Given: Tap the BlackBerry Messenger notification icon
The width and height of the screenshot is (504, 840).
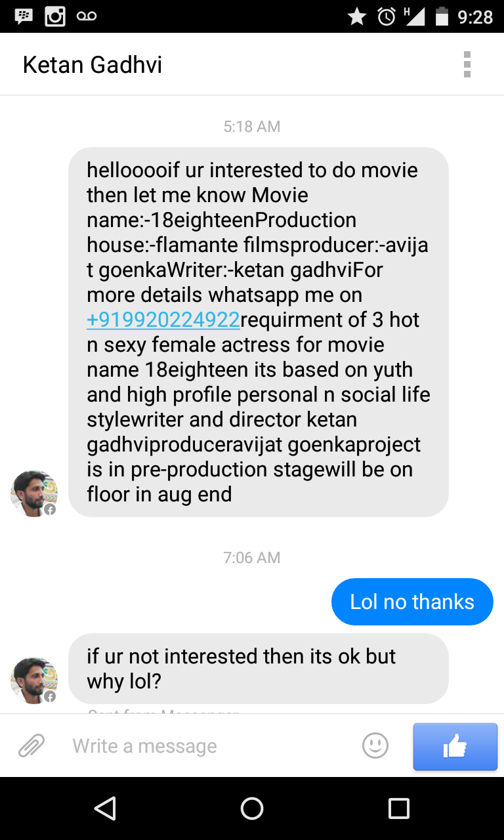Looking at the screenshot, I should [24, 16].
